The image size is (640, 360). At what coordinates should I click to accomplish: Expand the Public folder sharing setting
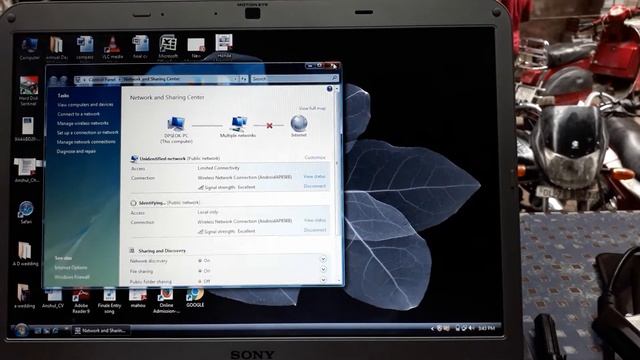[x=323, y=280]
